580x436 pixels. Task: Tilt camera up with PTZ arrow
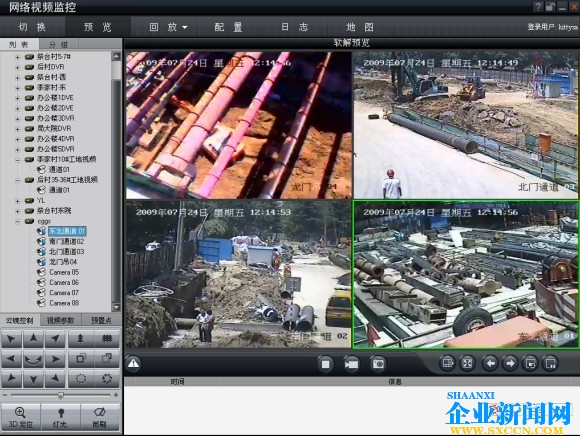tap(33, 339)
